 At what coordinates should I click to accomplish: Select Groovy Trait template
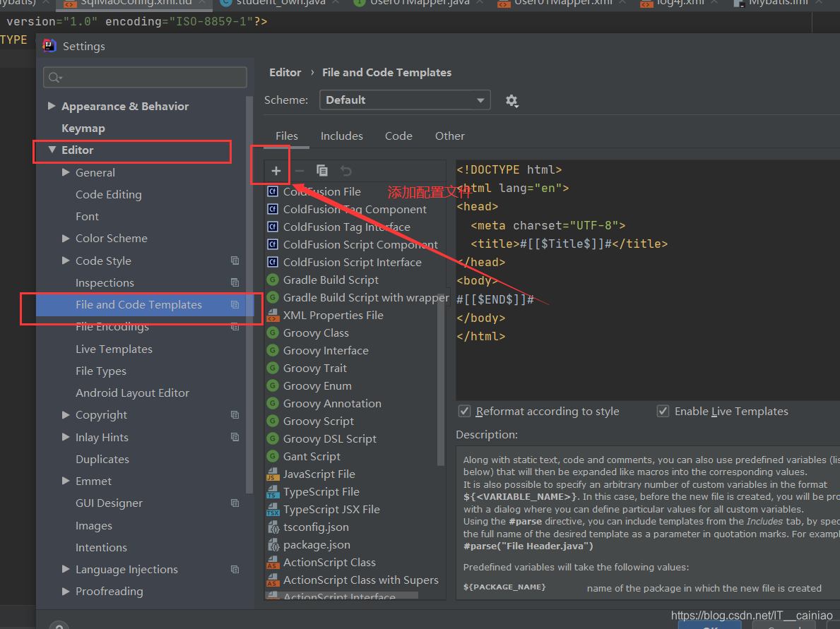click(315, 369)
